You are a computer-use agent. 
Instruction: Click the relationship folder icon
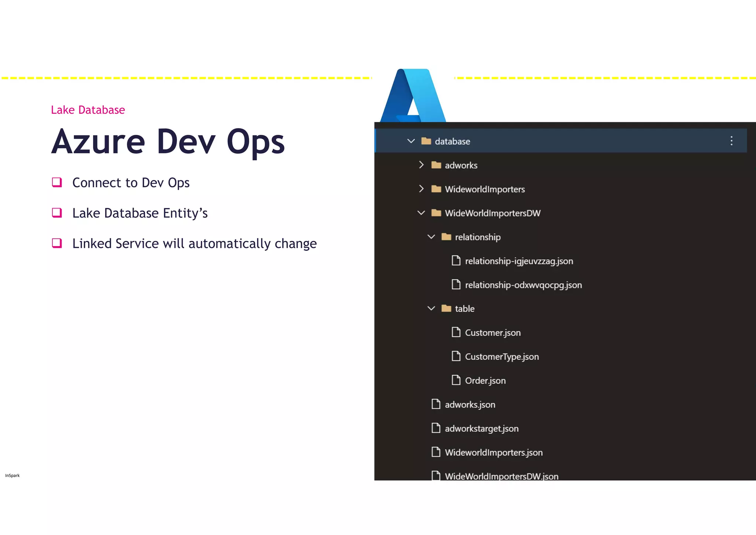pos(446,237)
